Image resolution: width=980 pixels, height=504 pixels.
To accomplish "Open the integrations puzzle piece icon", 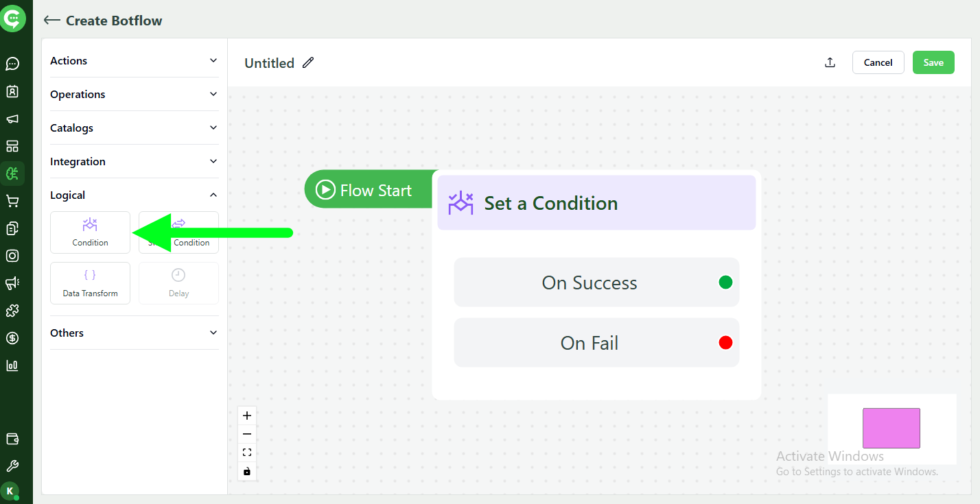I will pyautogui.click(x=14, y=311).
